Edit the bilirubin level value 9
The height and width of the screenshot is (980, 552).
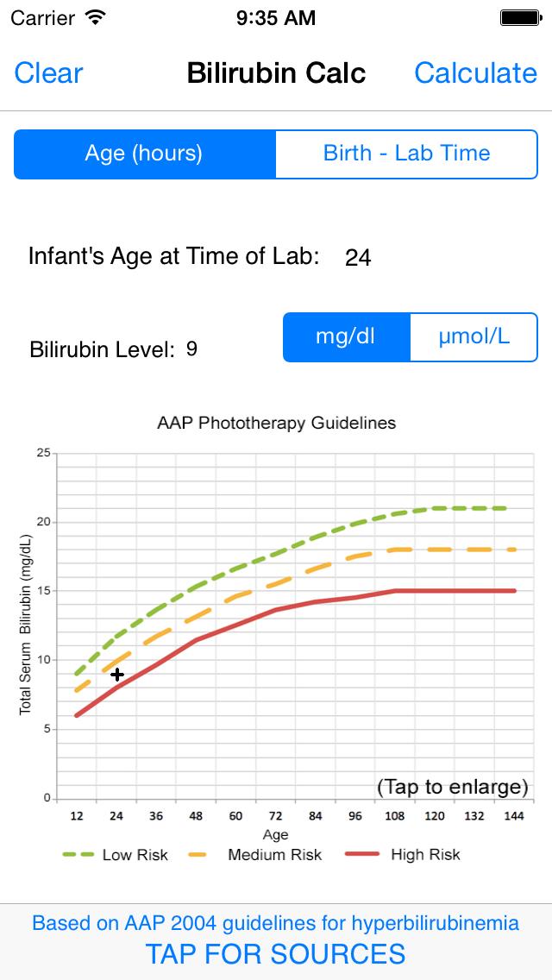click(191, 349)
